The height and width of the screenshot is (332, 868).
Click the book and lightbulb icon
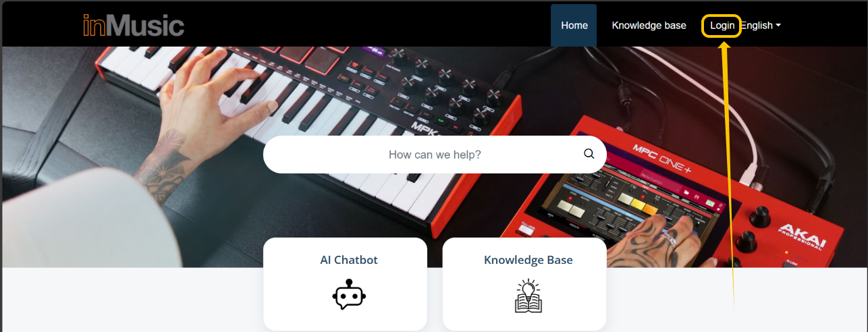click(x=528, y=296)
